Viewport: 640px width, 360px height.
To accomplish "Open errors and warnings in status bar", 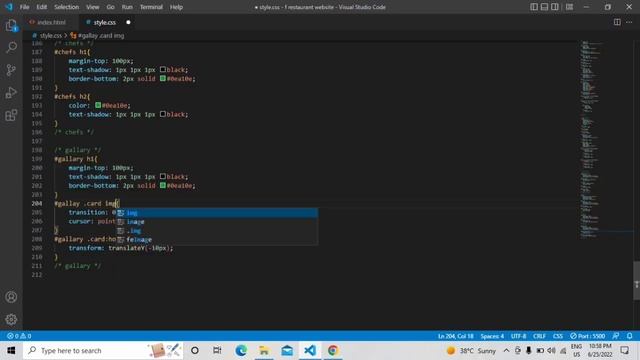I will [19, 336].
